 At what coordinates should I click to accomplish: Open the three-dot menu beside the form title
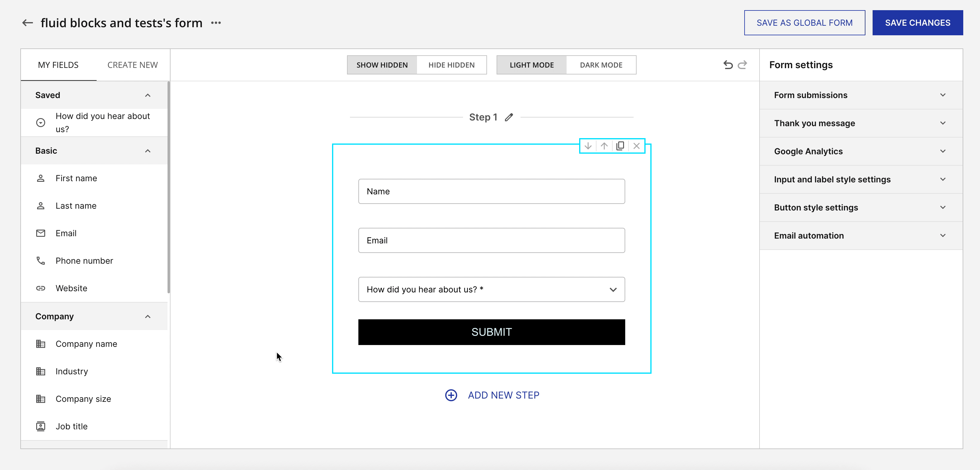coord(215,23)
